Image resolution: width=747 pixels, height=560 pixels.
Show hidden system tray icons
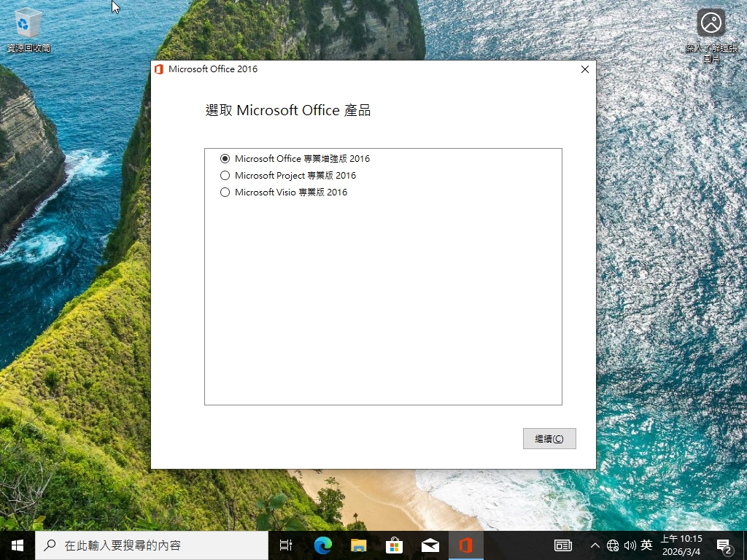click(x=595, y=545)
